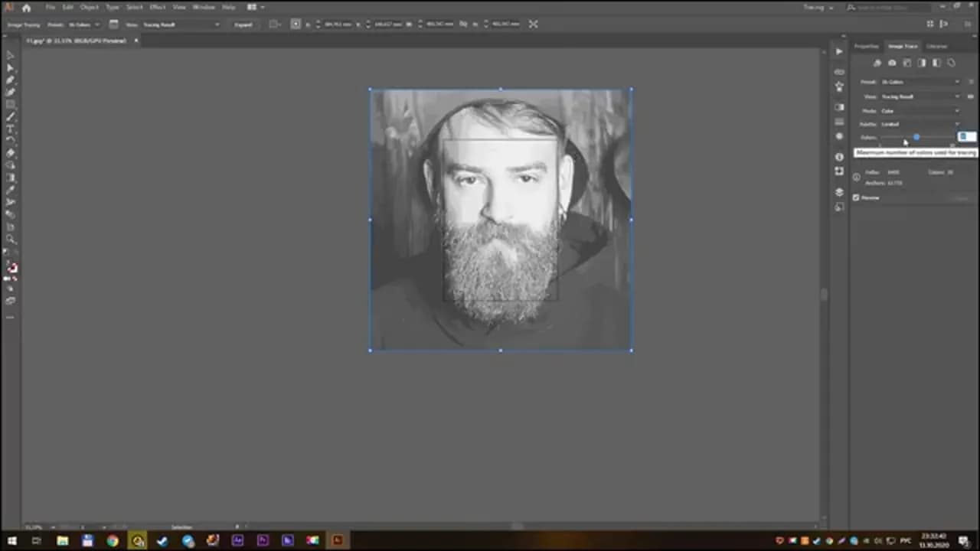980x551 pixels.
Task: Toggle the View source image eye icon
Action: [x=971, y=96]
